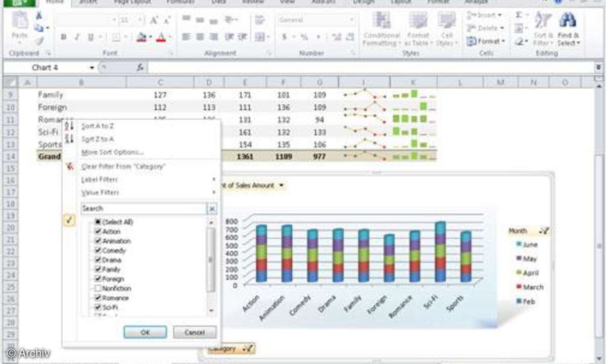Confirm the filter with OK
The image size is (606, 364).
(145, 332)
